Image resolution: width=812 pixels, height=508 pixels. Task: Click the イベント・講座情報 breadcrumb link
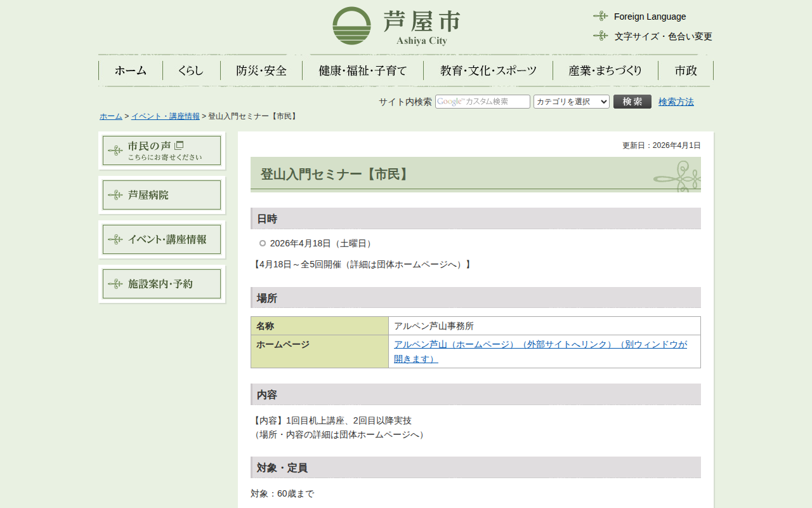165,116
